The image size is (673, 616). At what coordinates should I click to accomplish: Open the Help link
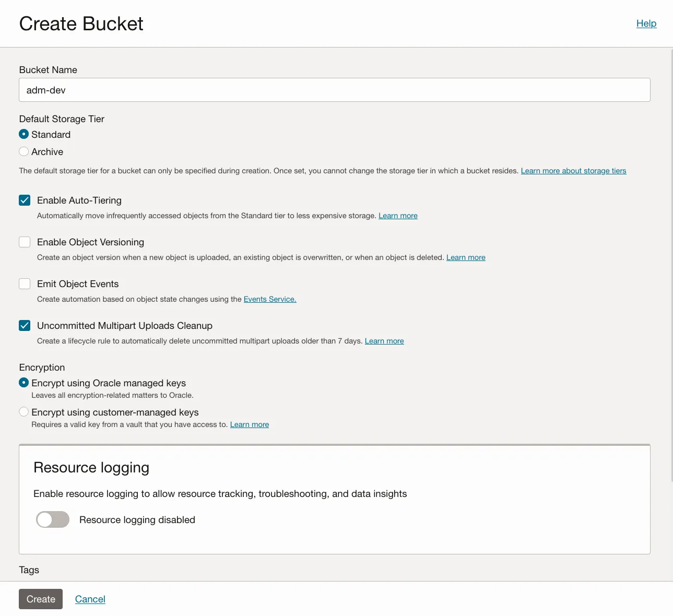pos(646,23)
